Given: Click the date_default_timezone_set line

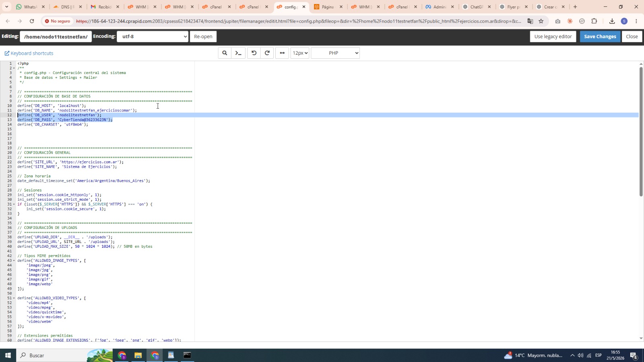Looking at the screenshot, I should click(x=84, y=181).
